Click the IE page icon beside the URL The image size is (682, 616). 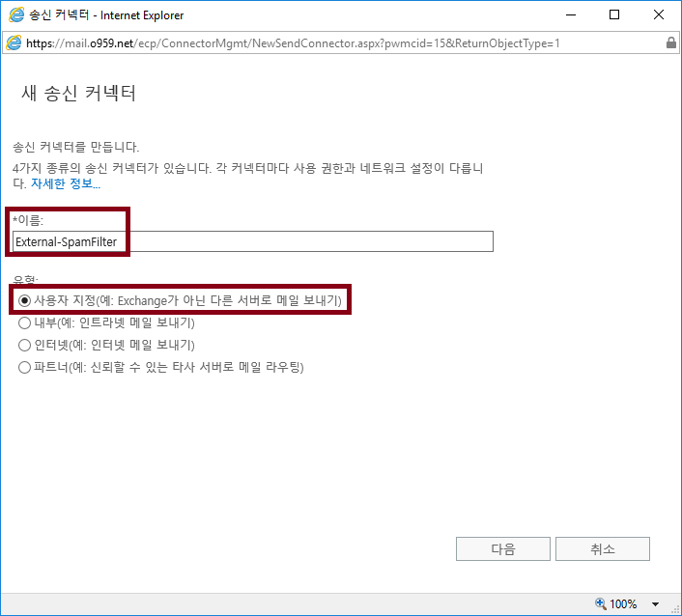[14, 42]
